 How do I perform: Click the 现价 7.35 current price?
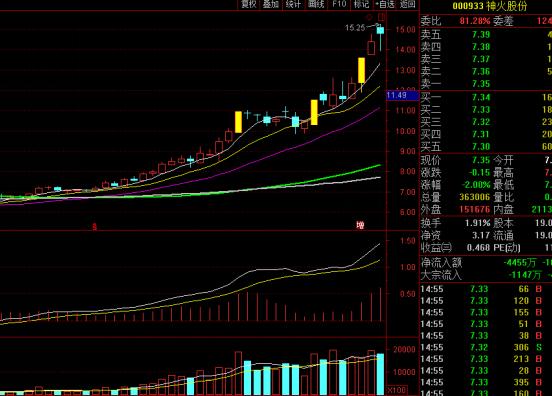481,161
